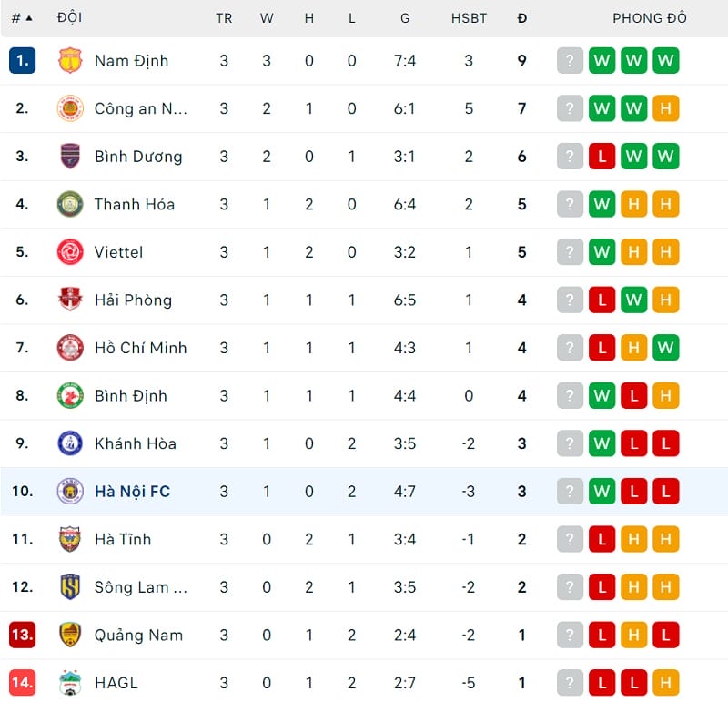Click the PHONG ĐỘ form header

[x=650, y=18]
